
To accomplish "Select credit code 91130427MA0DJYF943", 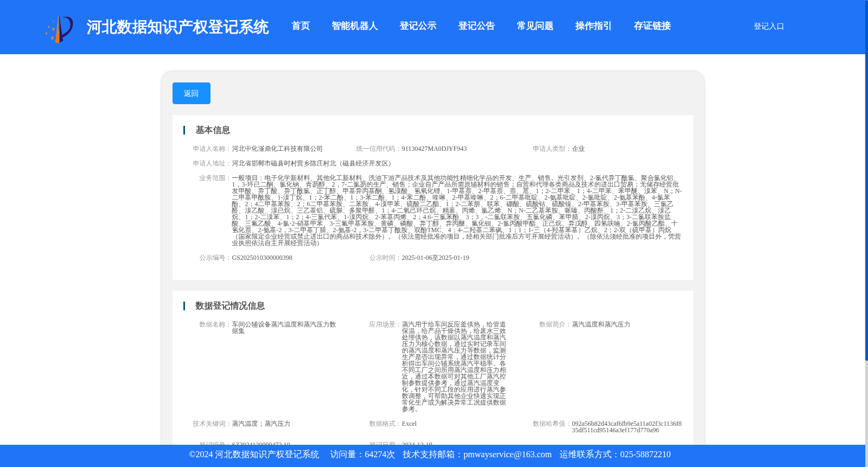I will pyautogui.click(x=434, y=149).
